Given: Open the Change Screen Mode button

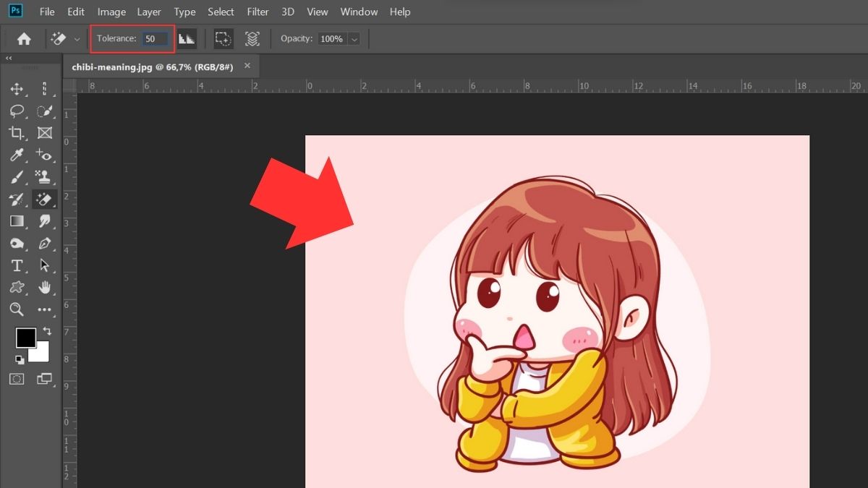Looking at the screenshot, I should [x=45, y=378].
